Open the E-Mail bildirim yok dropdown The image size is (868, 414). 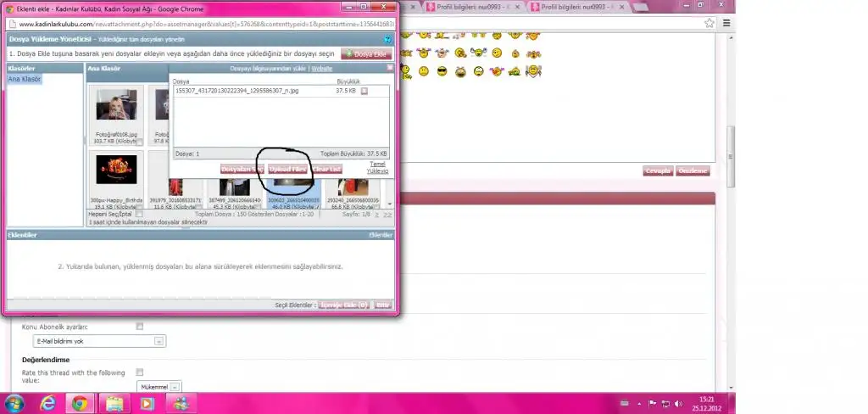point(99,341)
